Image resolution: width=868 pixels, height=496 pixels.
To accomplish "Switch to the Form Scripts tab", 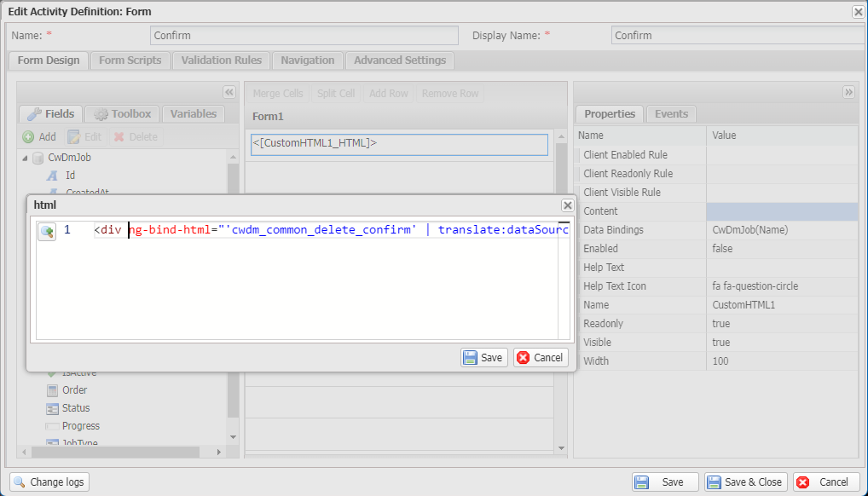I will 130,61.
